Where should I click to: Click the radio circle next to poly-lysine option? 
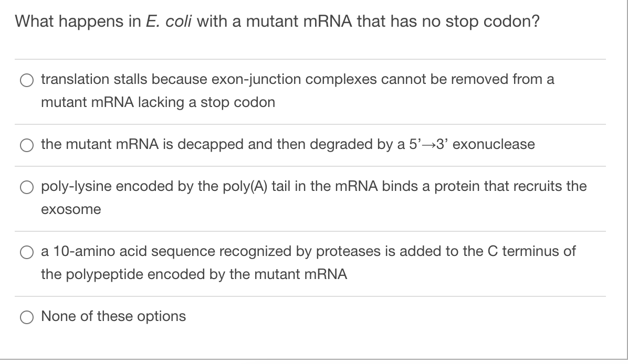tap(27, 187)
